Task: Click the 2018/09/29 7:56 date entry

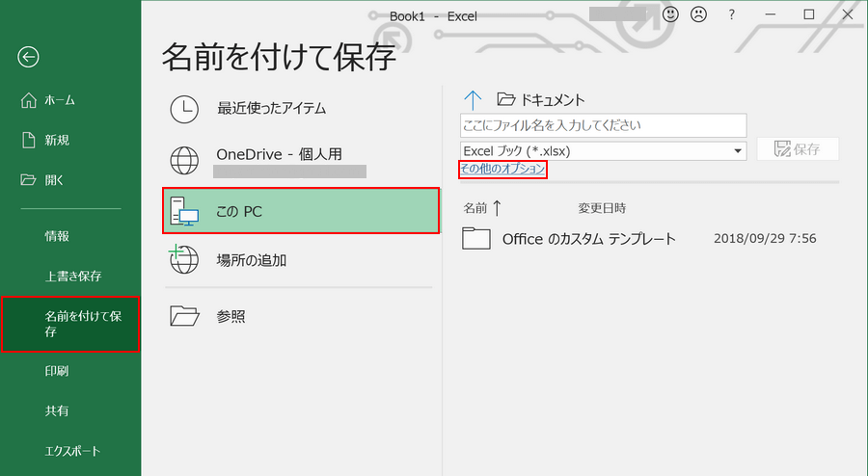Action: click(765, 238)
